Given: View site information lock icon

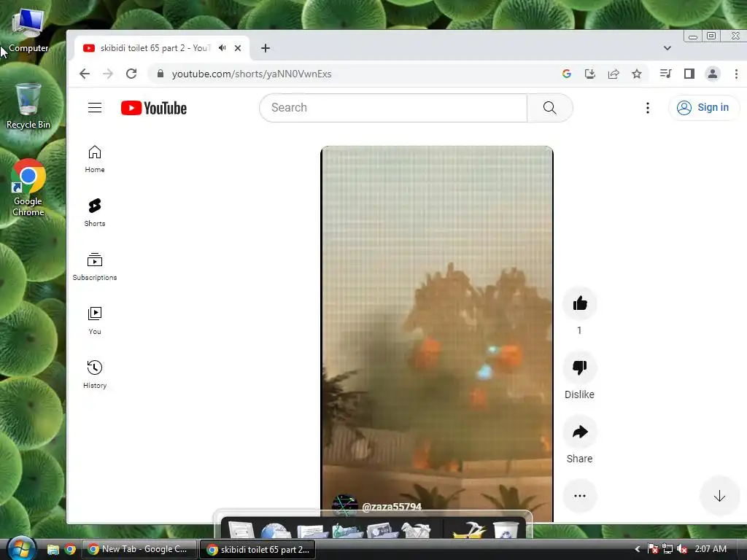Looking at the screenshot, I should (x=160, y=74).
